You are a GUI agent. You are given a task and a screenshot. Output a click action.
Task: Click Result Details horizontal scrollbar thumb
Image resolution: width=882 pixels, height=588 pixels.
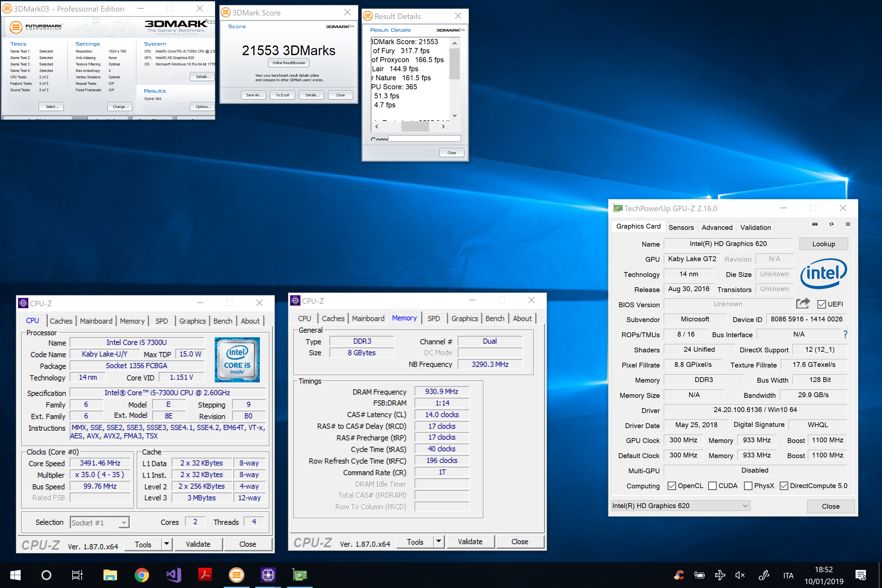[x=415, y=126]
